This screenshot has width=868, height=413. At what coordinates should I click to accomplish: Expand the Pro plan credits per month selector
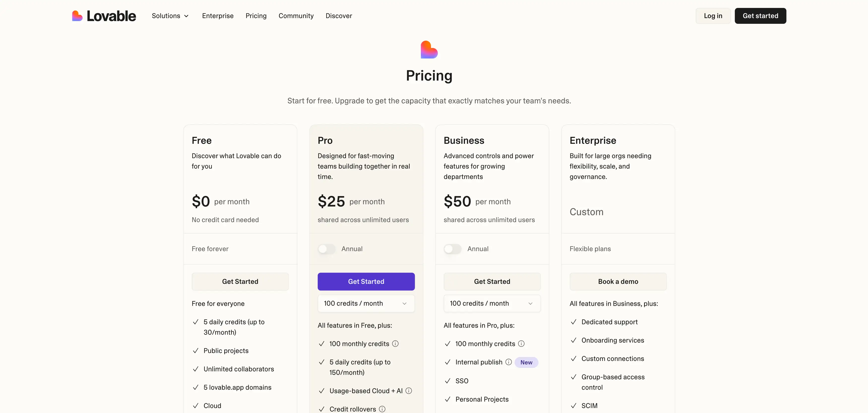tap(366, 303)
